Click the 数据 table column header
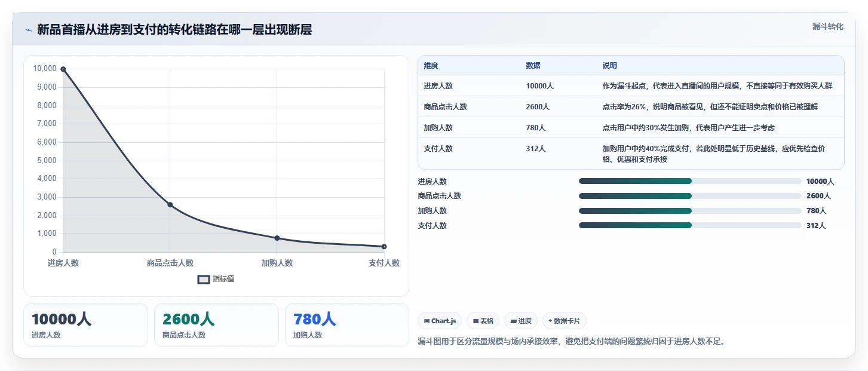 533,66
